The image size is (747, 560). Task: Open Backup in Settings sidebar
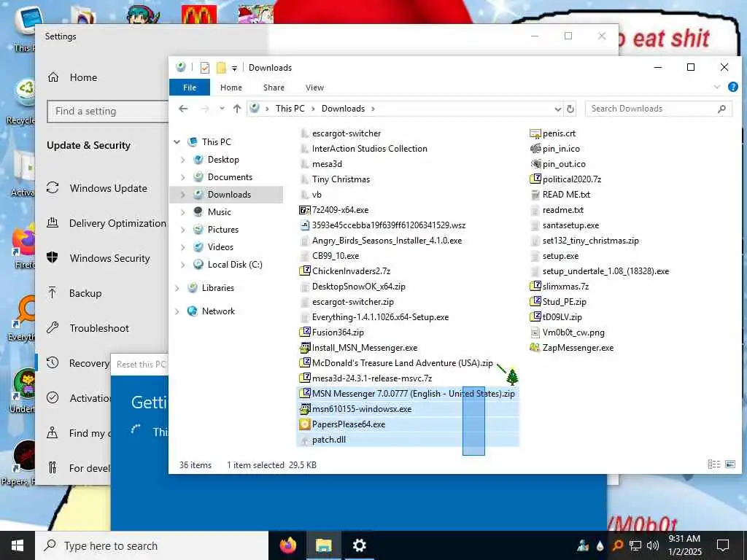[x=85, y=293]
